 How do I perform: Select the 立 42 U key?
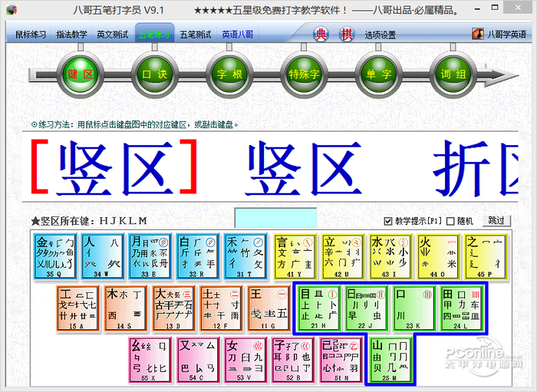tap(342, 256)
